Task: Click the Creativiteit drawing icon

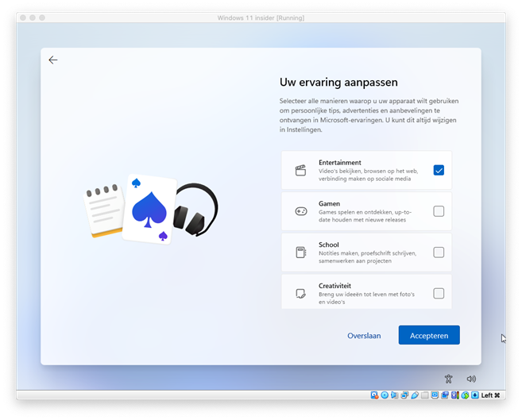Action: tap(300, 293)
